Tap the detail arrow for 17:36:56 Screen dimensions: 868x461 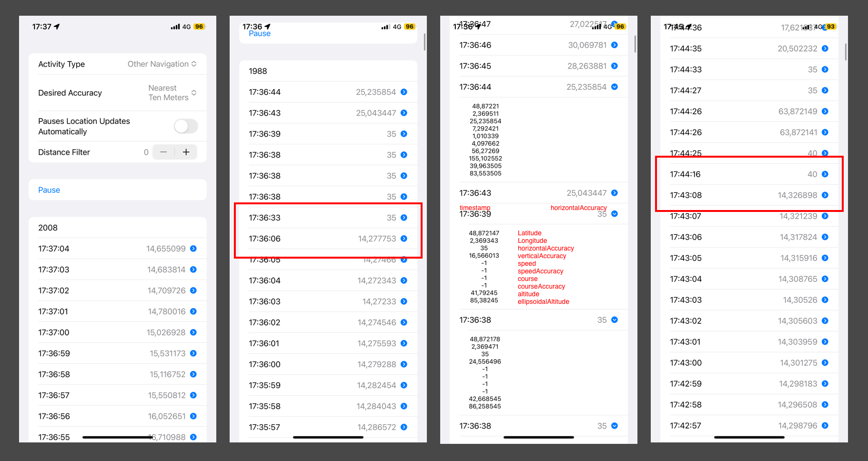click(x=193, y=416)
